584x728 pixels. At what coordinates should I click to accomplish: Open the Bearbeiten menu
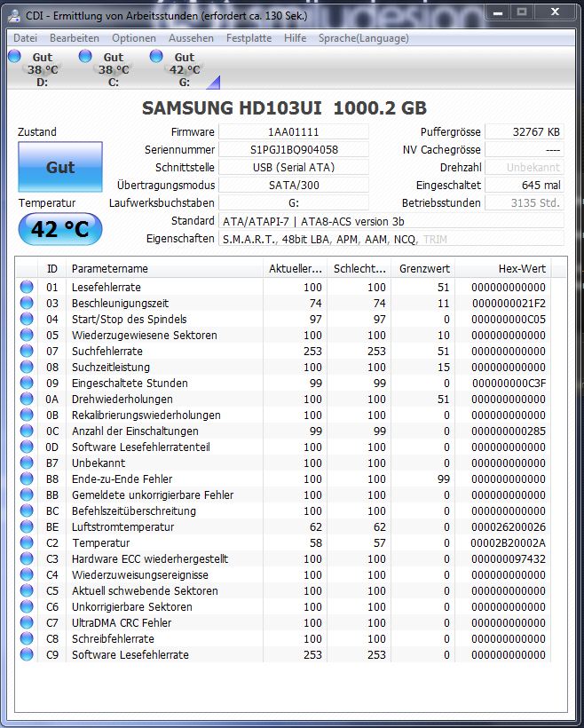[x=75, y=38]
